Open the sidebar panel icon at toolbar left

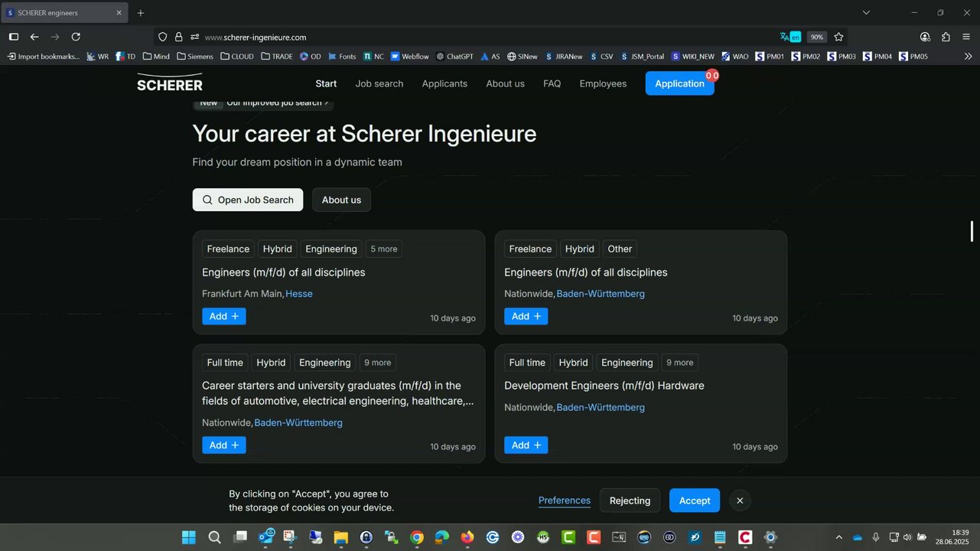click(14, 37)
